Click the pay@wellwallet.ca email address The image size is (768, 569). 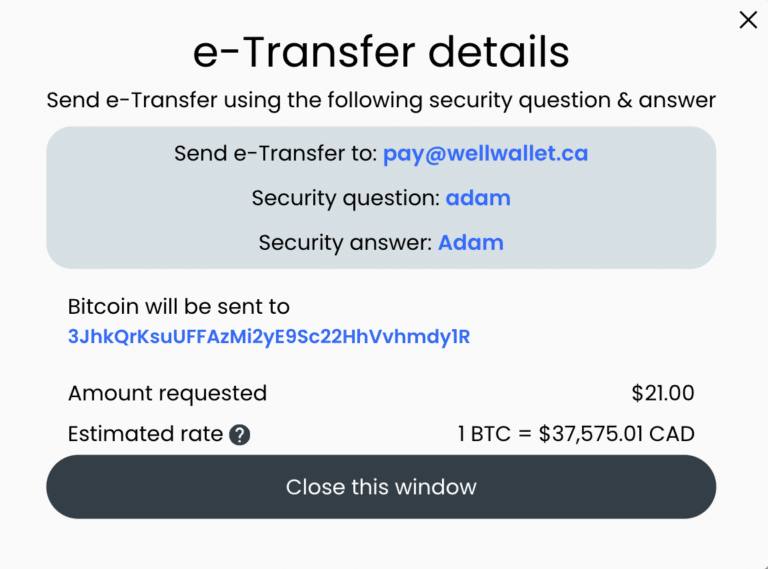[485, 153]
